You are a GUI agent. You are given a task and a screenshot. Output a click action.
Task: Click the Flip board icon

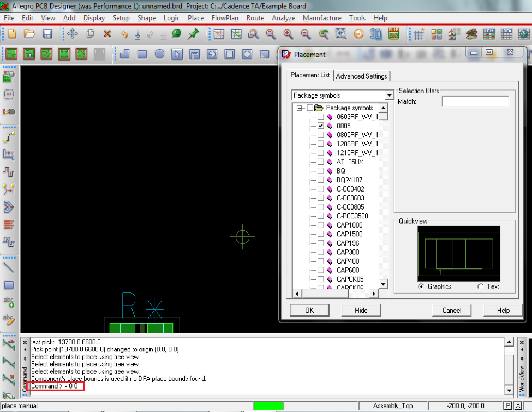point(393,34)
